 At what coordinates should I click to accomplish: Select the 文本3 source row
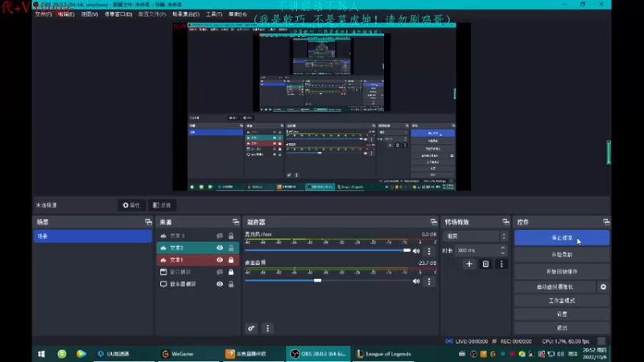[x=197, y=236]
